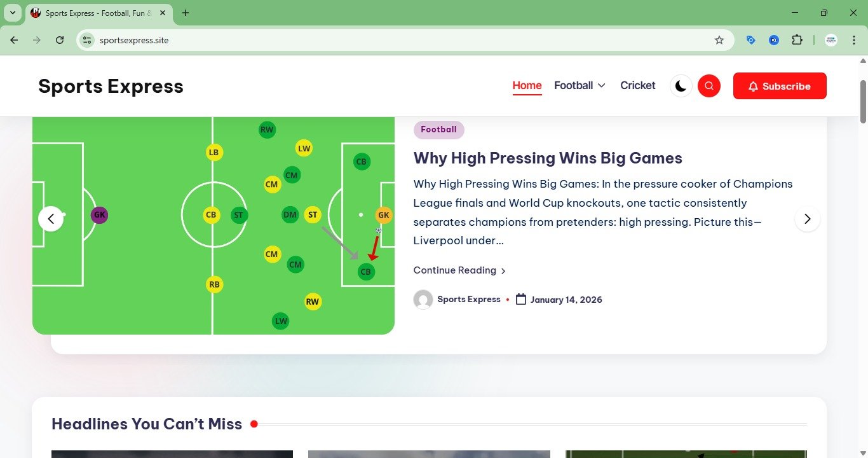Open the tab search dropdown arrow
The height and width of the screenshot is (458, 868).
12,13
